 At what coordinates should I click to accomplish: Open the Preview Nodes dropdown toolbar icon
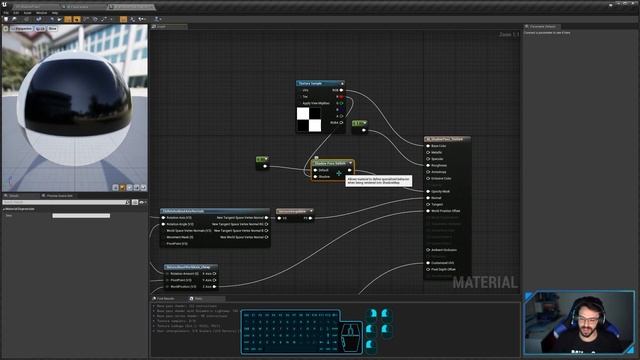[x=142, y=19]
